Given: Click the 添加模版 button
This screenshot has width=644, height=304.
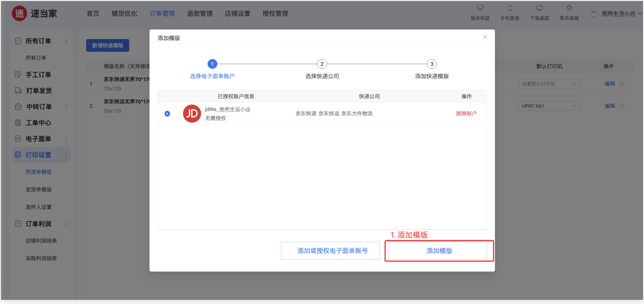Looking at the screenshot, I should coord(439,251).
